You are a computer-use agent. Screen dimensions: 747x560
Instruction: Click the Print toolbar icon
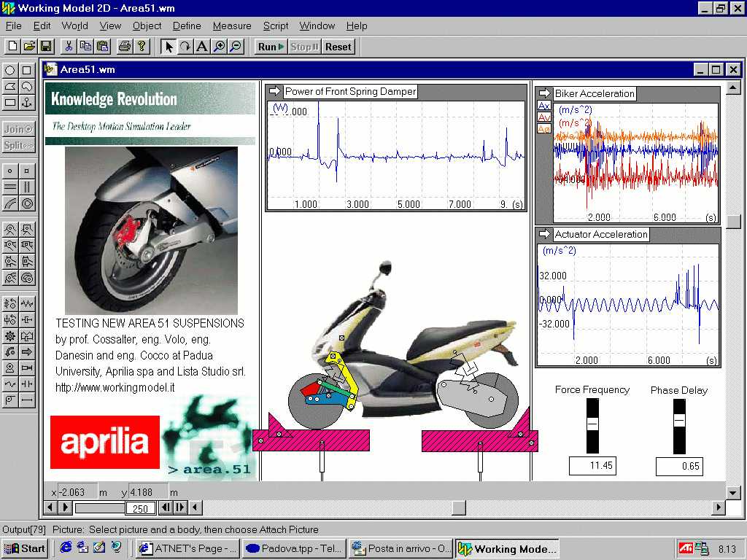click(x=125, y=47)
